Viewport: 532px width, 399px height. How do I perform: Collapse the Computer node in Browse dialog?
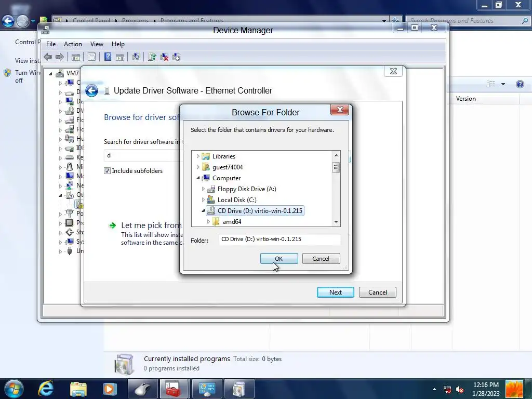pos(198,178)
